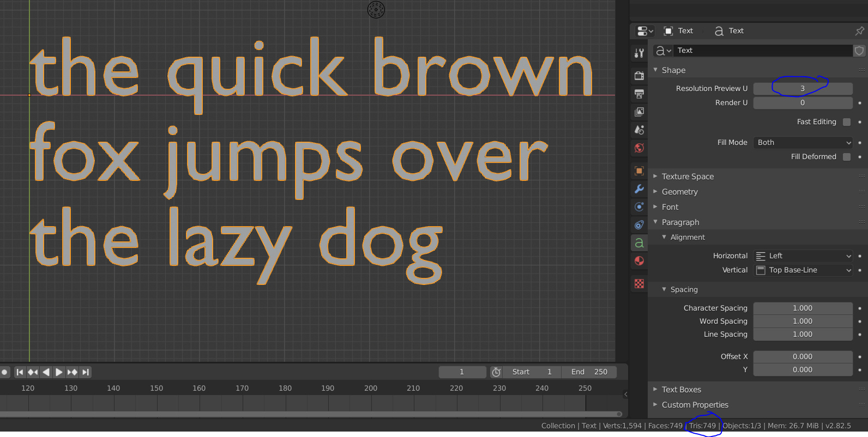Browse text data-blocks dropdown
This screenshot has width=868, height=437.
click(x=663, y=51)
